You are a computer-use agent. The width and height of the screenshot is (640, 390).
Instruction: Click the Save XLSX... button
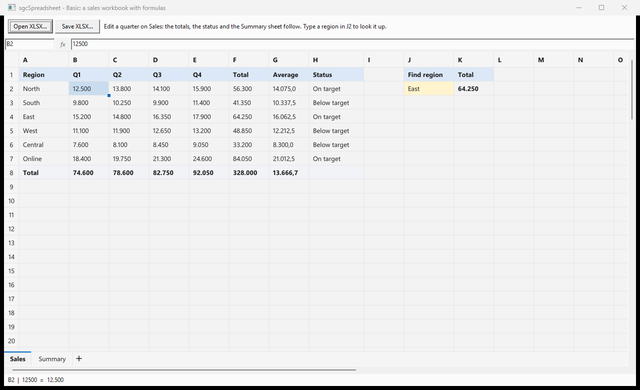coord(77,27)
